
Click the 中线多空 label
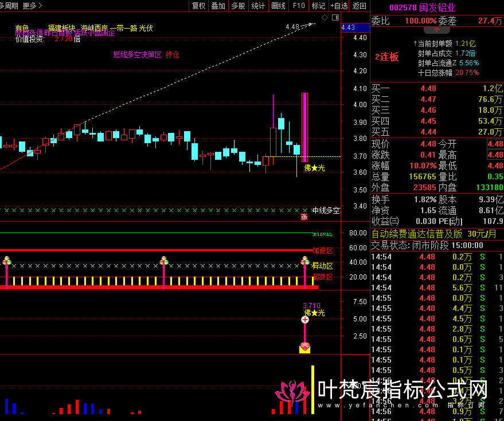point(326,211)
